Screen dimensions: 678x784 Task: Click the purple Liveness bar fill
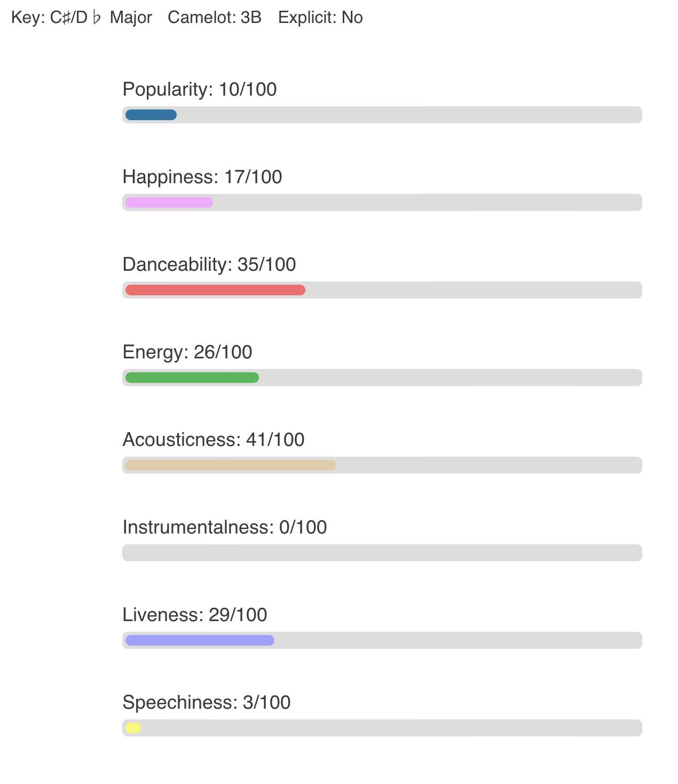(x=200, y=640)
